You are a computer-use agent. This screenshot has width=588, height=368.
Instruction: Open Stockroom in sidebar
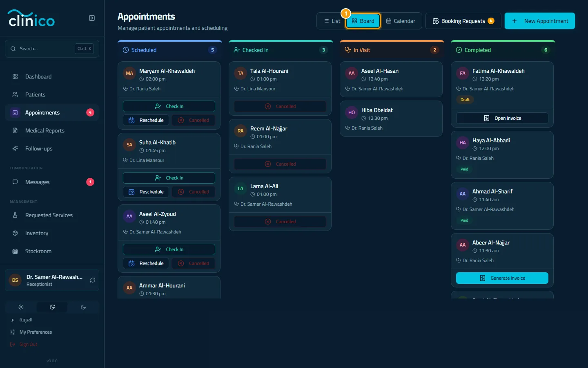point(52,251)
